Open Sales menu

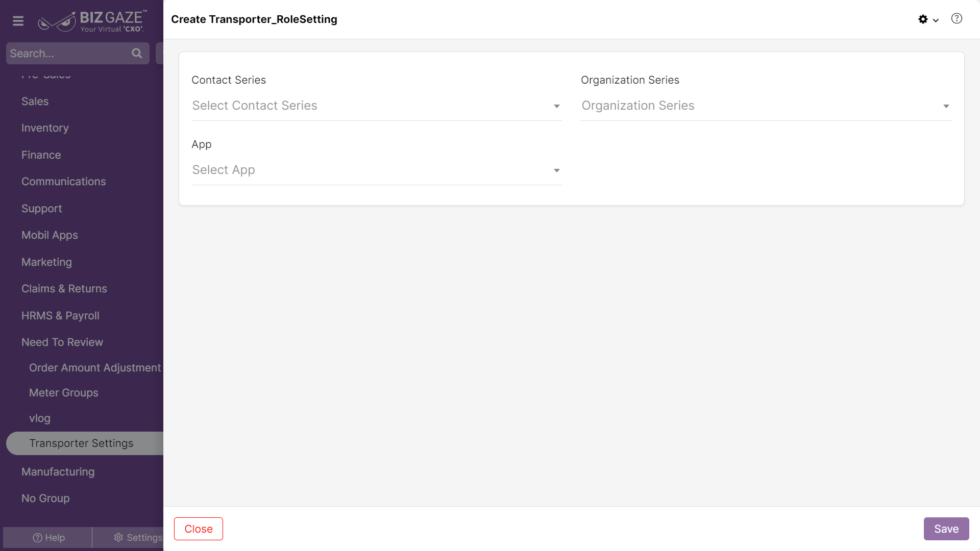point(35,101)
